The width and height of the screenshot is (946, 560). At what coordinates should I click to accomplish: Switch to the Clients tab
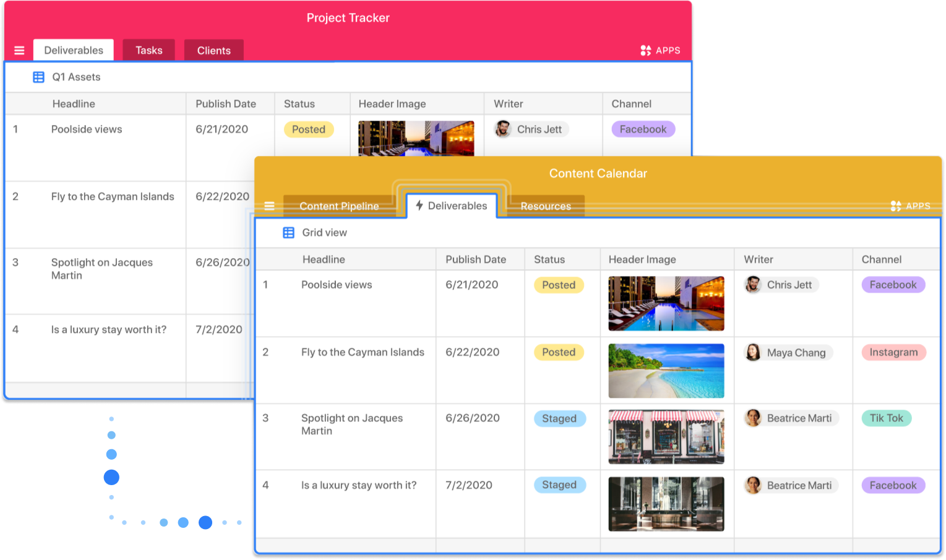pyautogui.click(x=213, y=51)
